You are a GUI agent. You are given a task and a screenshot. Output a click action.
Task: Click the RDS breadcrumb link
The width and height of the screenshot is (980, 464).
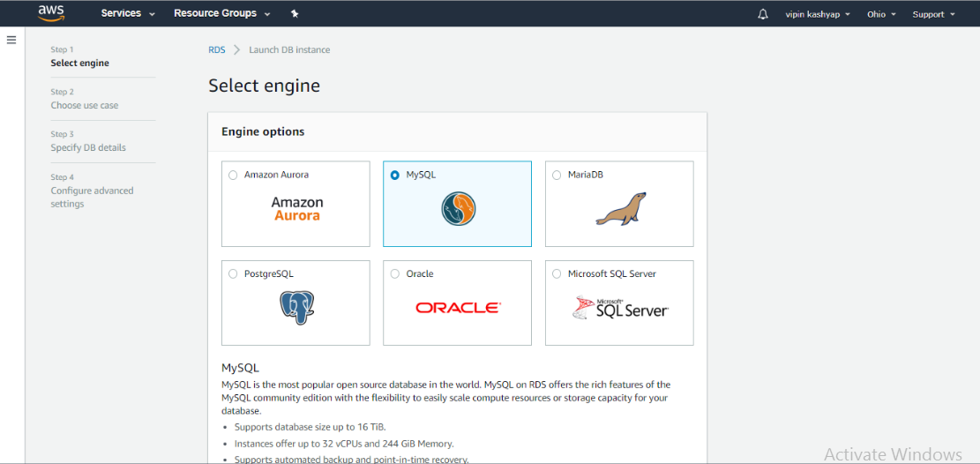[217, 49]
